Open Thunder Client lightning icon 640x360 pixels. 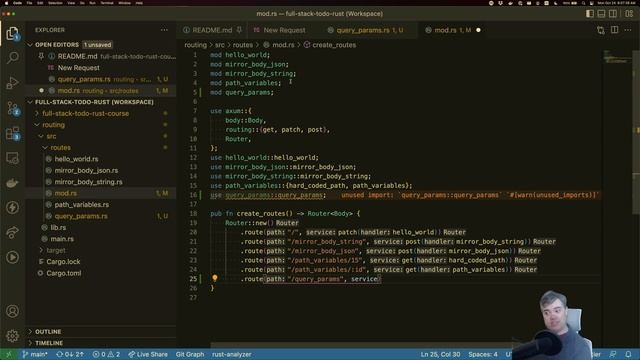12,207
